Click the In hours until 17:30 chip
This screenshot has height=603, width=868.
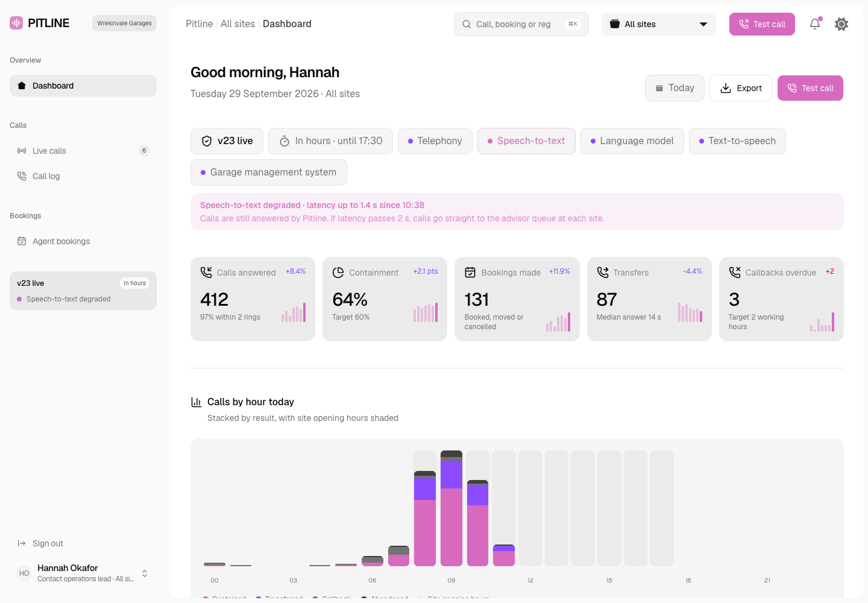(330, 141)
